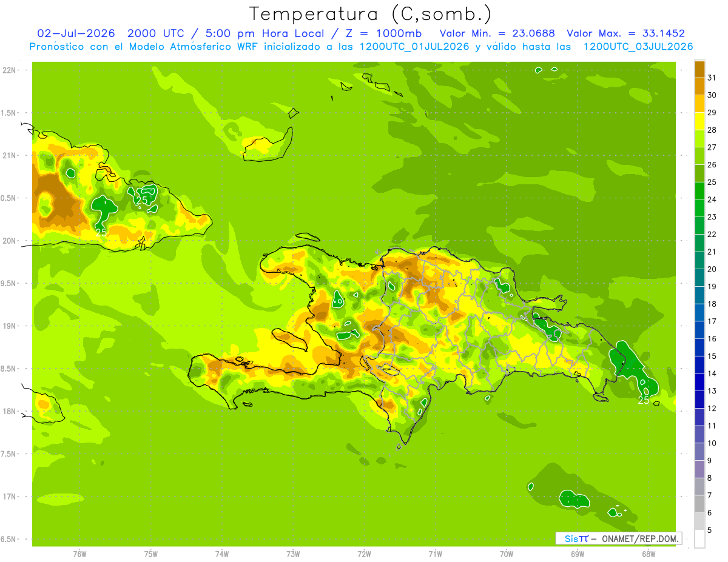The height and width of the screenshot is (562, 728).
Task: Click latitude axis label "22N"
Action: point(10,70)
